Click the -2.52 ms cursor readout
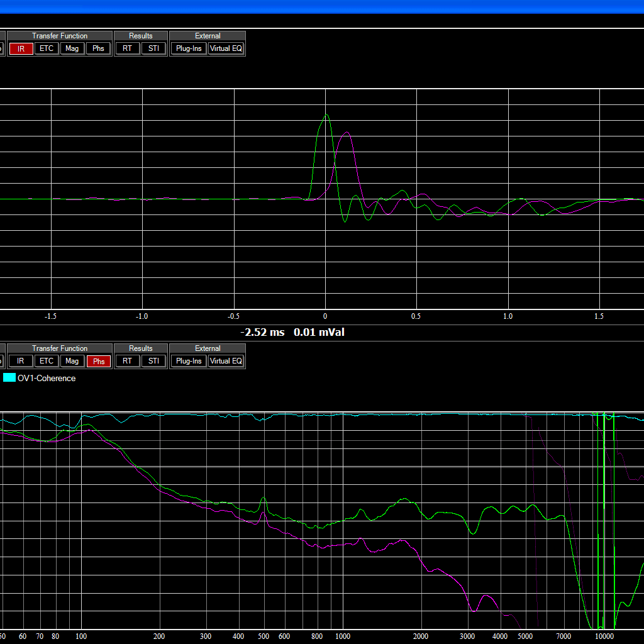 [x=262, y=332]
